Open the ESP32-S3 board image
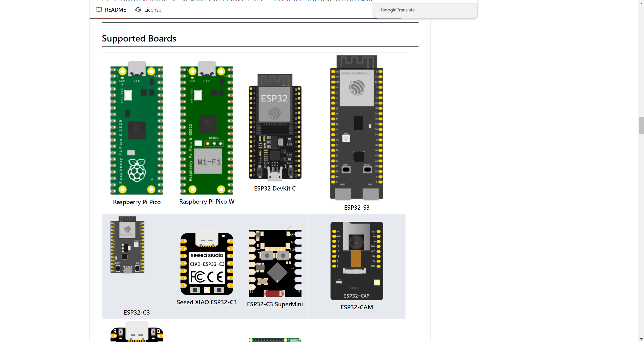 357,128
